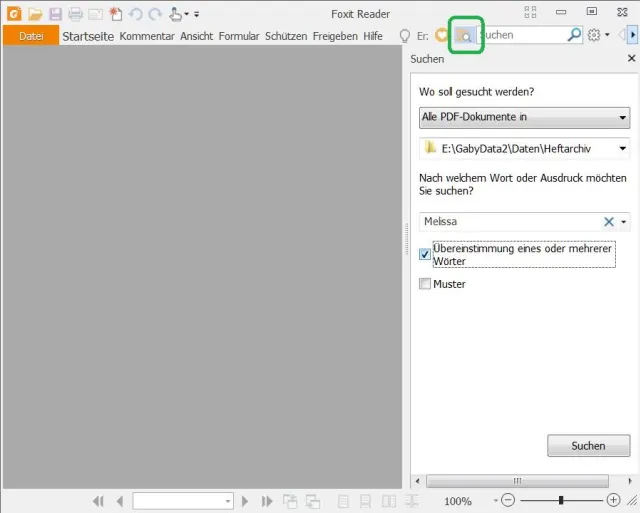The image size is (640, 513).
Task: Click the Foxit Reader logo icon
Action: tap(14, 14)
